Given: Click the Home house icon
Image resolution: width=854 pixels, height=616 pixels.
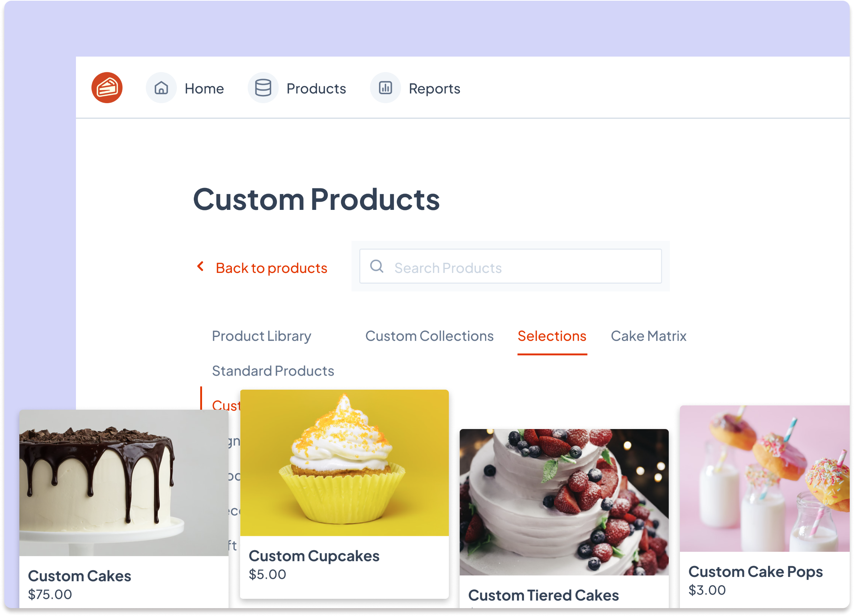Looking at the screenshot, I should click(162, 87).
